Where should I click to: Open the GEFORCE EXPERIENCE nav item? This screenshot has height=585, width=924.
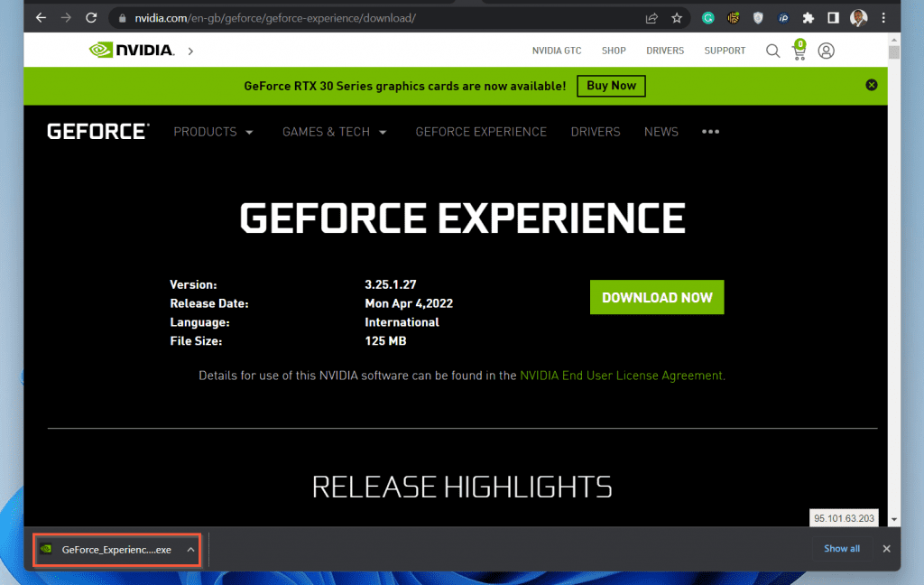(481, 132)
